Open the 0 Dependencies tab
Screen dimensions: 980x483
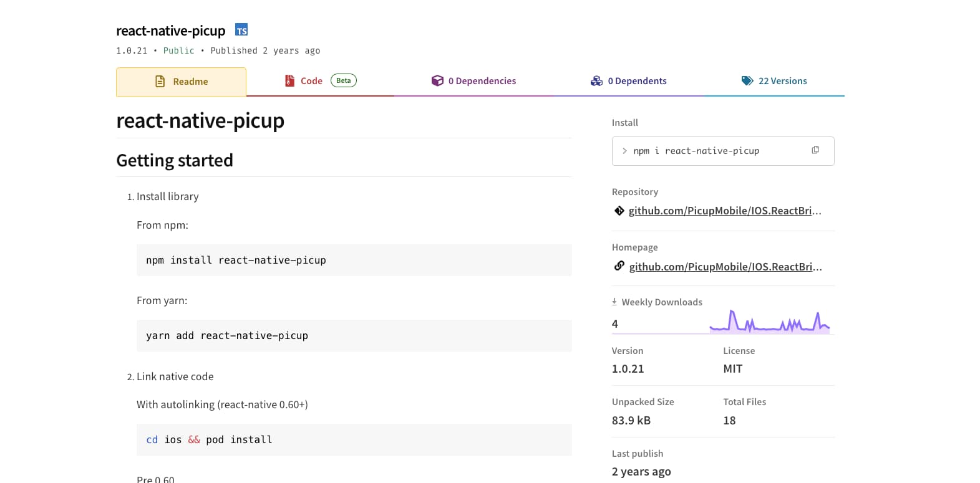click(x=473, y=81)
